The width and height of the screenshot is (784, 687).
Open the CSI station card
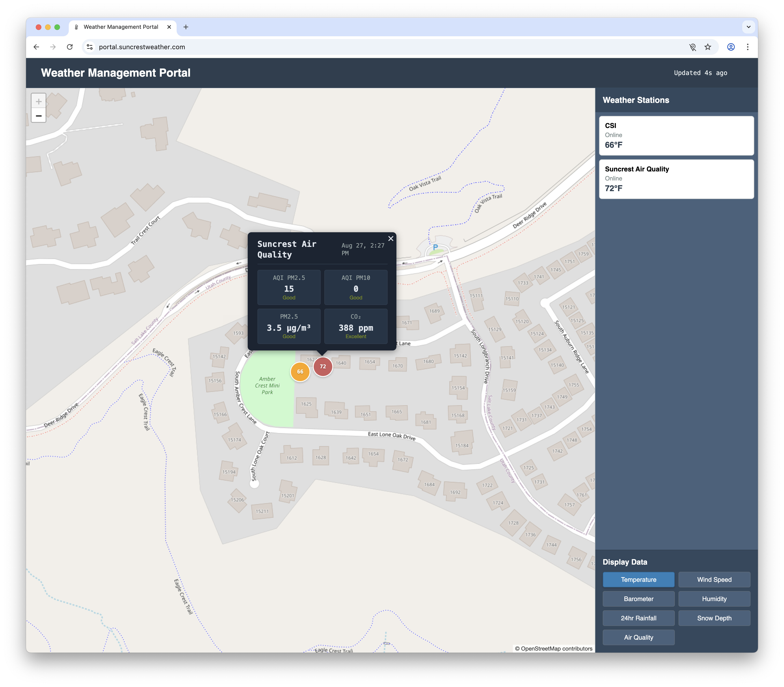click(x=676, y=136)
